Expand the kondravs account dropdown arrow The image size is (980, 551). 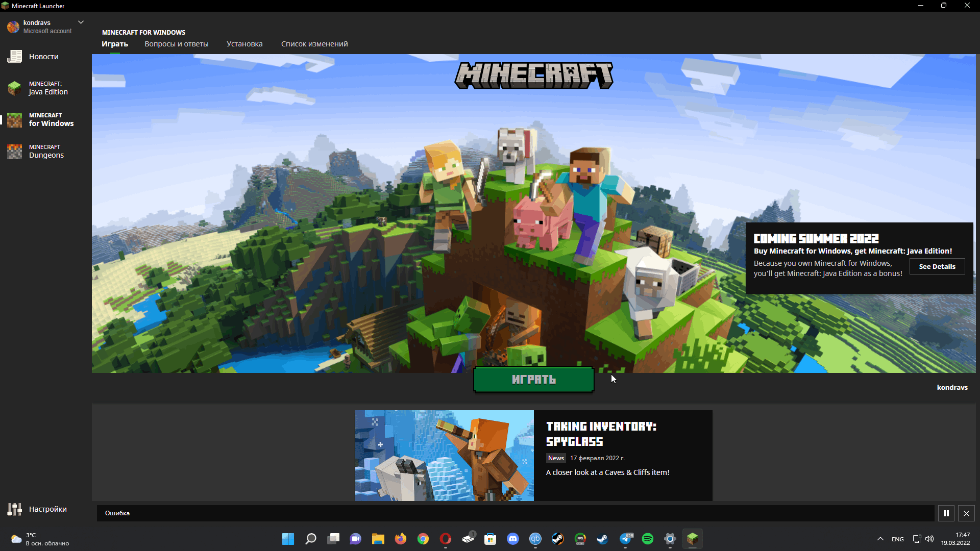(x=81, y=22)
